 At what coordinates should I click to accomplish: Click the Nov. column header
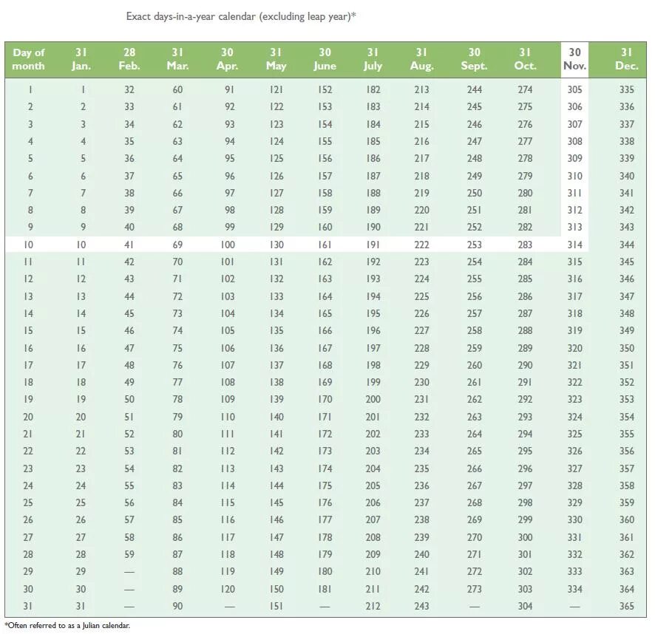[x=574, y=59]
